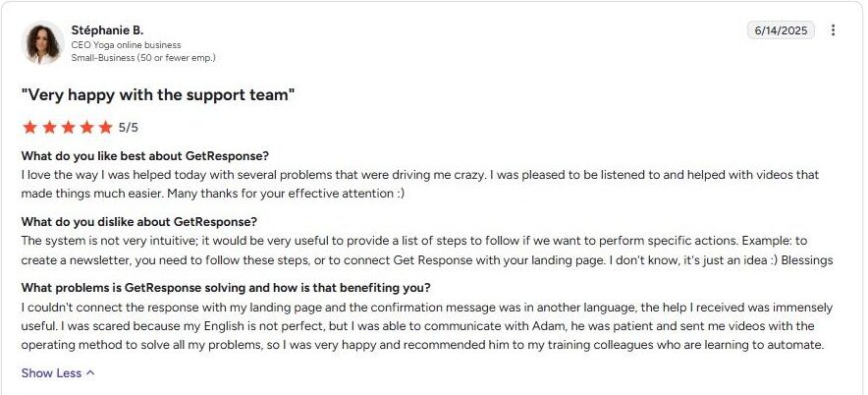This screenshot has width=868, height=395.
Task: Click the "CEO Yoga online business" job title
Action: click(x=126, y=45)
